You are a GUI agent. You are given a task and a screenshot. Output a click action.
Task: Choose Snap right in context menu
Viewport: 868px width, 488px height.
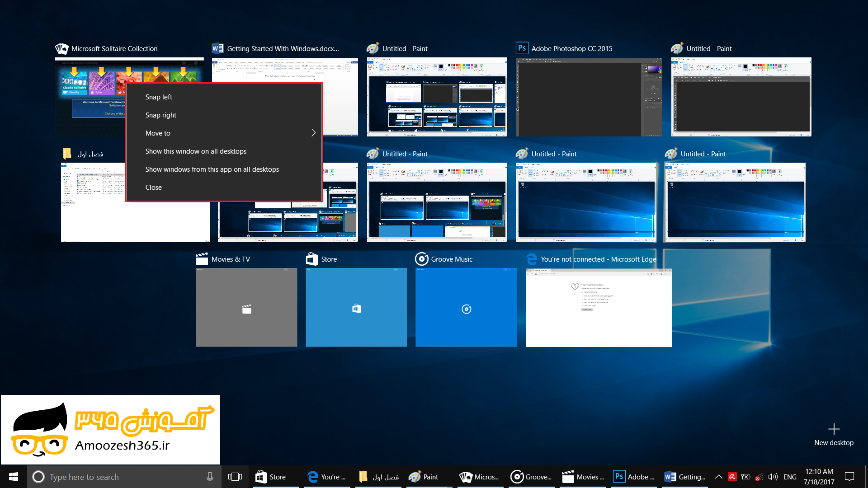click(224, 115)
